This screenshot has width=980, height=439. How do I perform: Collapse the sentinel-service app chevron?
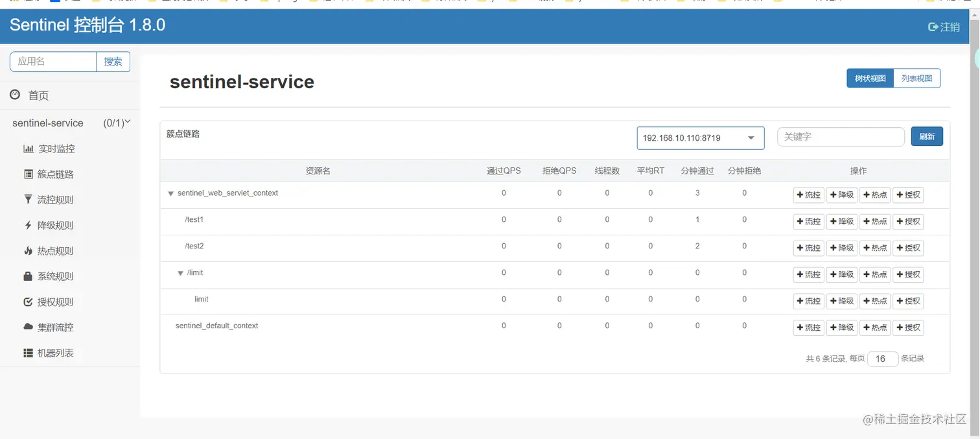128,121
